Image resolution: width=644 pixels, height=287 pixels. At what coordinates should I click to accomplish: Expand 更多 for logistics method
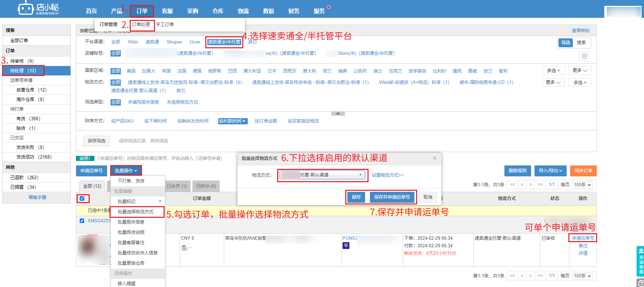coord(553,83)
